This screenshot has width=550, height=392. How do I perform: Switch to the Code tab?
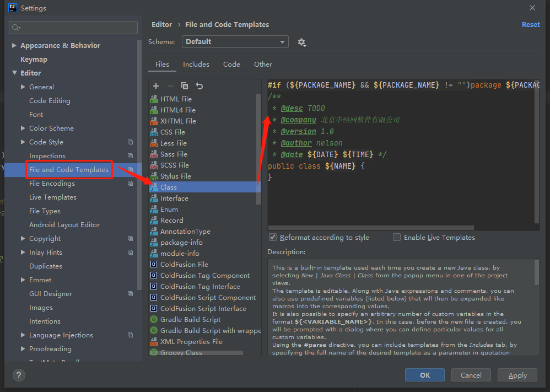pos(231,65)
